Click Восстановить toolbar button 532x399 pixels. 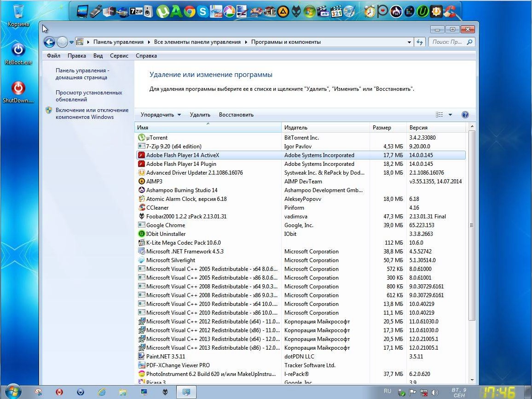(x=236, y=115)
